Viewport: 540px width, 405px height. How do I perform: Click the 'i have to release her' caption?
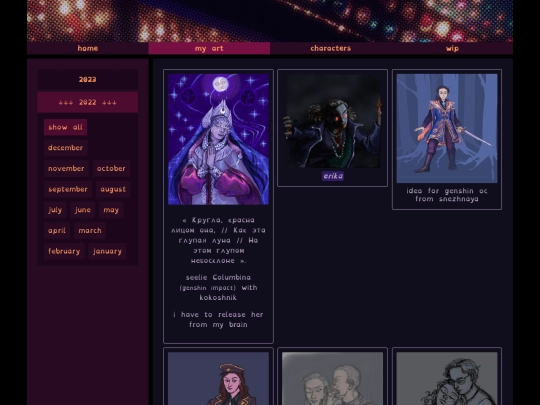pos(218,320)
